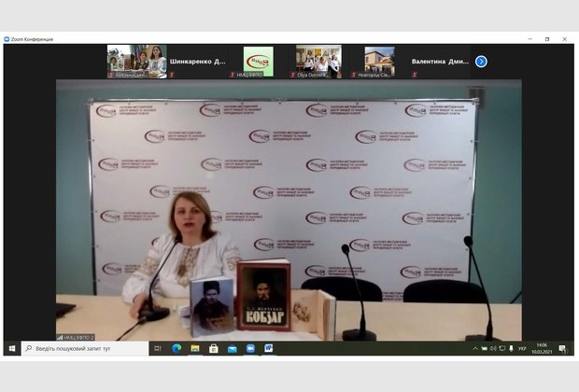Screen dimensions: 579x392
Task: Switch to Zoom app on the taskbar
Action: [x=250, y=348]
